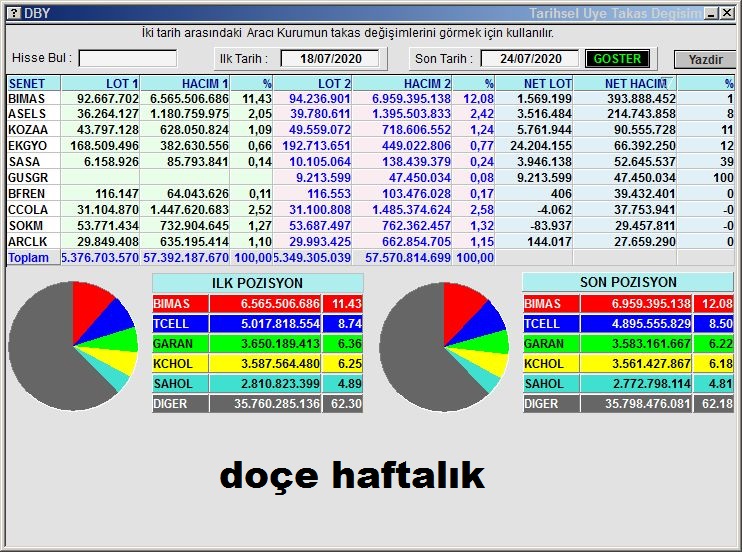Screen dimensions: 742x552
Task: Click total HACIM 2 value 57.570.814.699
Action: (408, 258)
